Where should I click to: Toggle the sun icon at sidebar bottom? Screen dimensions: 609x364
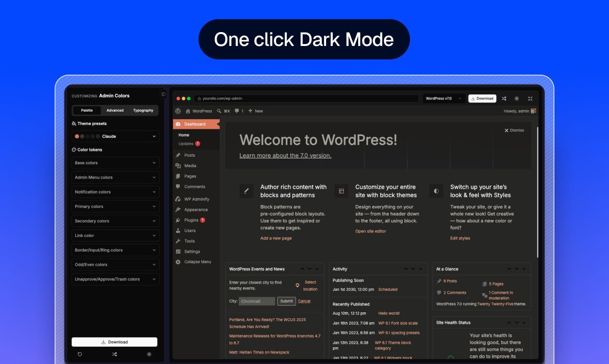coord(149,354)
